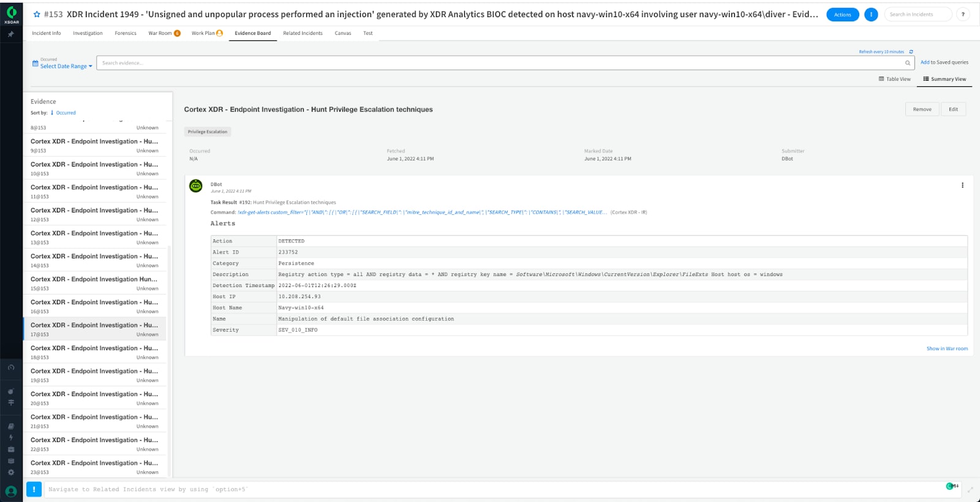This screenshot has width=980, height=502.
Task: Click the Edit evidence button
Action: tap(953, 109)
